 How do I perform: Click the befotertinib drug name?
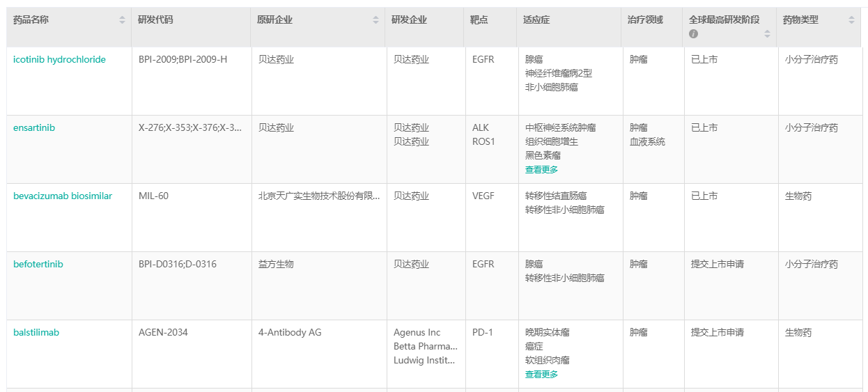[38, 265]
